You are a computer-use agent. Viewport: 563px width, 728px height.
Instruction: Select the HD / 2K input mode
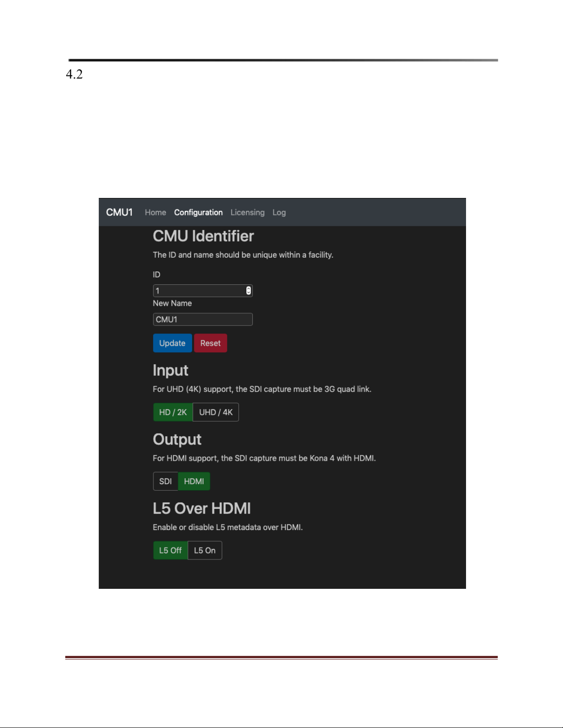[173, 412]
